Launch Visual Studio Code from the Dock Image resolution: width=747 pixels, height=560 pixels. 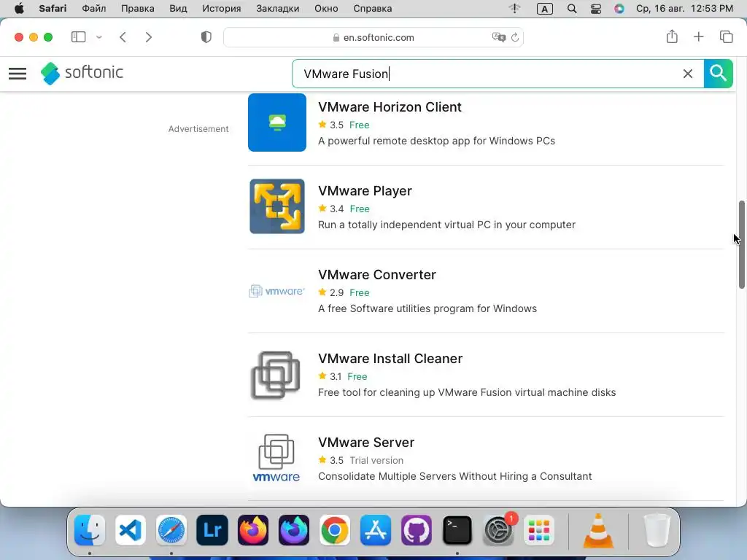131,530
